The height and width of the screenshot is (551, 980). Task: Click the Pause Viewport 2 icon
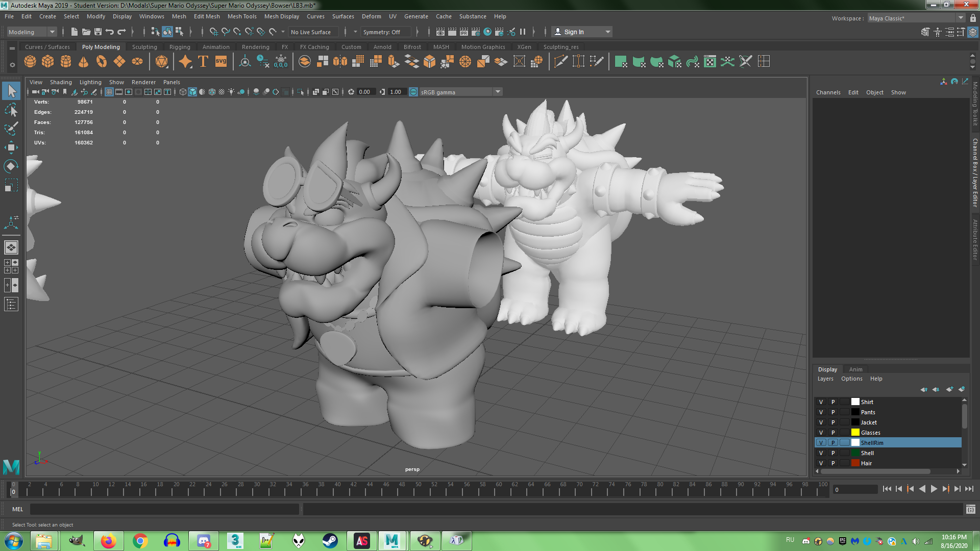(523, 32)
